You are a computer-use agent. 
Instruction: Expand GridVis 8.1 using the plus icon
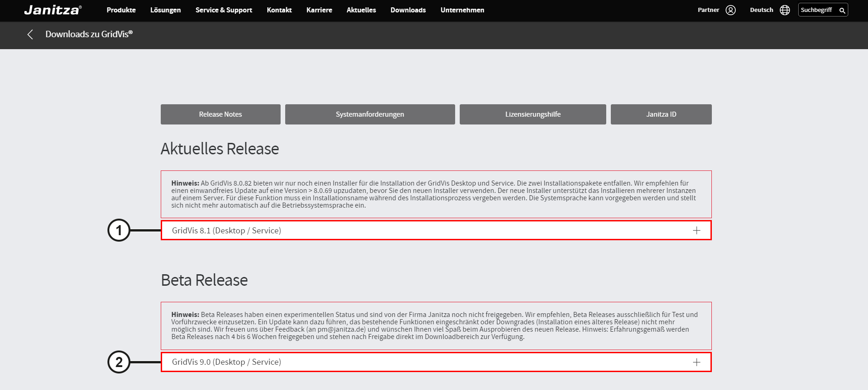pos(697,231)
